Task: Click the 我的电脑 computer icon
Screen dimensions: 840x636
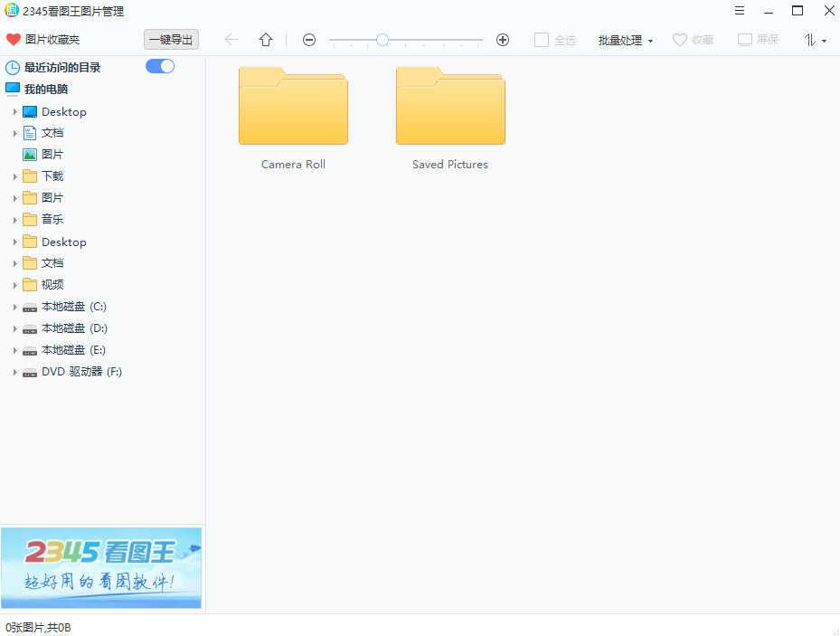Action: [x=13, y=89]
